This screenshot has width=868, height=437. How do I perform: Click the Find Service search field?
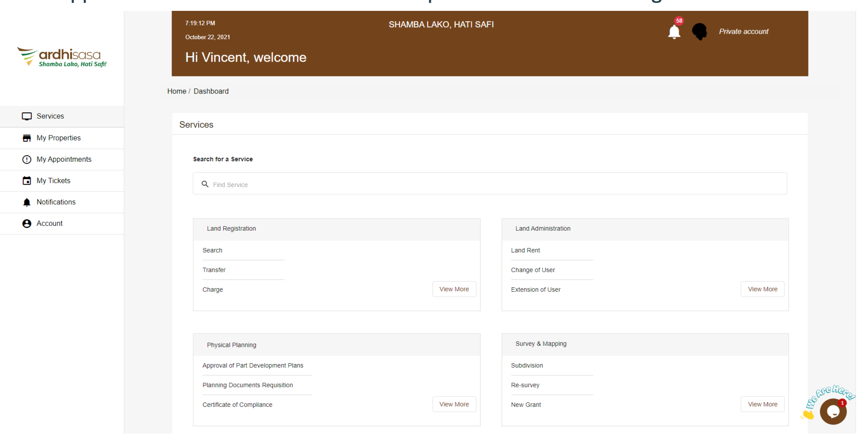click(490, 184)
